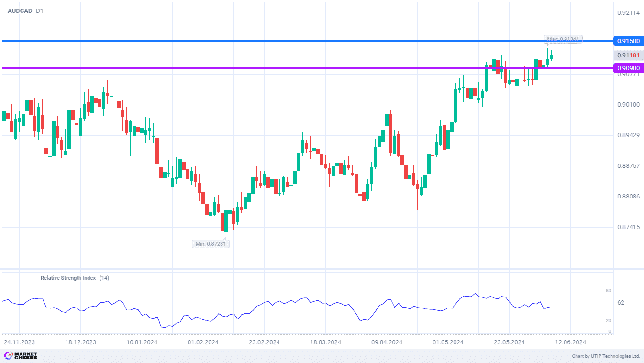Click the D1 timeframe label
Screen dimensions: 644x363
point(40,11)
